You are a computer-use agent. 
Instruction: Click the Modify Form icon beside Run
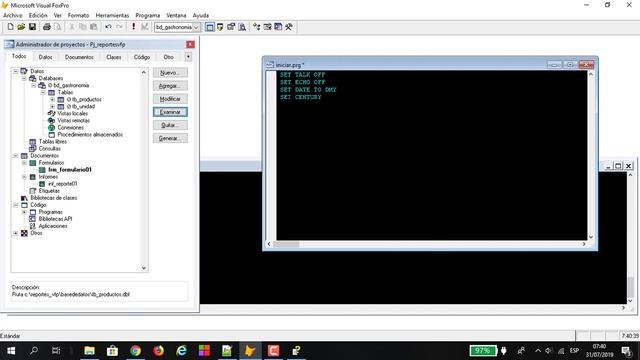(x=144, y=27)
